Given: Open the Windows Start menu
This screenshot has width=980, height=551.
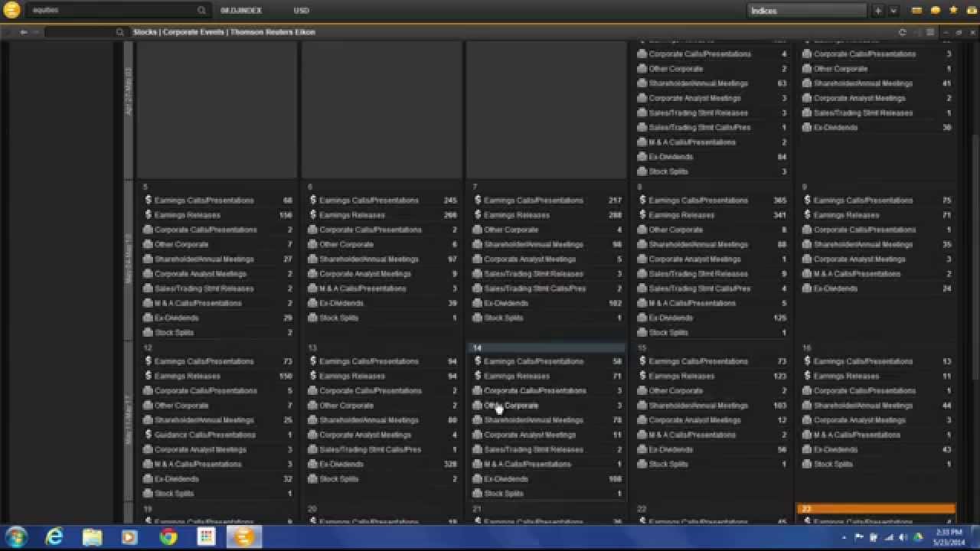Looking at the screenshot, I should pyautogui.click(x=15, y=537).
